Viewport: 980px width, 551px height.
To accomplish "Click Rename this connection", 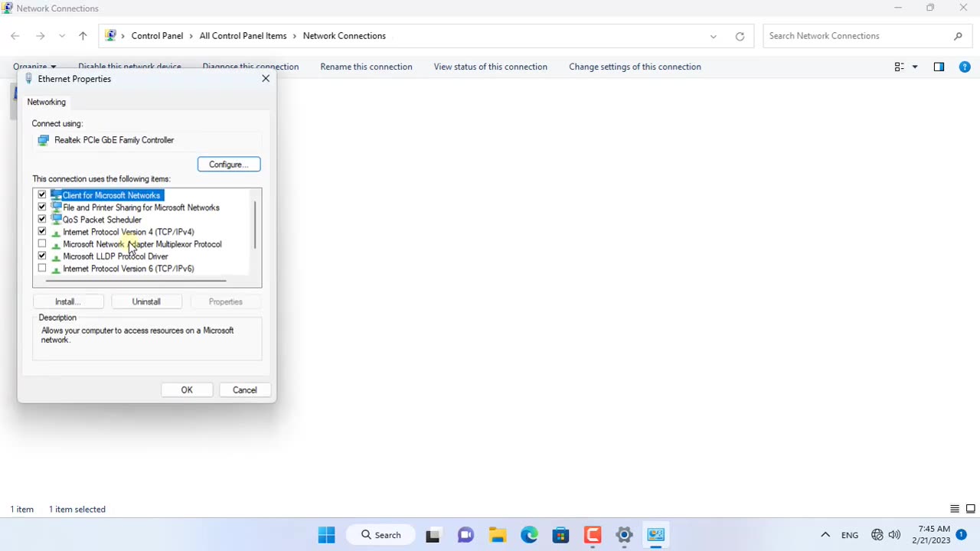I will (x=366, y=67).
